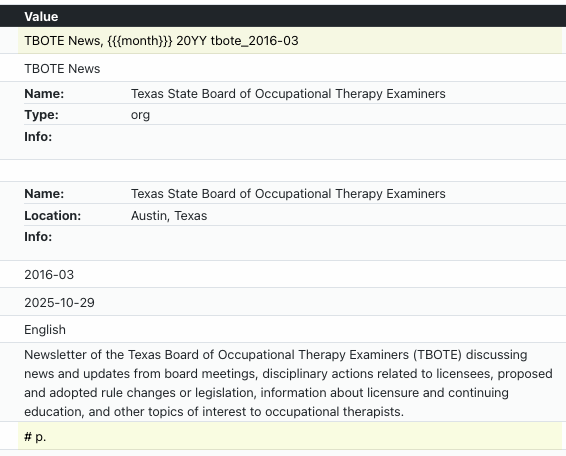Click the second 'Name:' label above Location

pyautogui.click(x=44, y=194)
